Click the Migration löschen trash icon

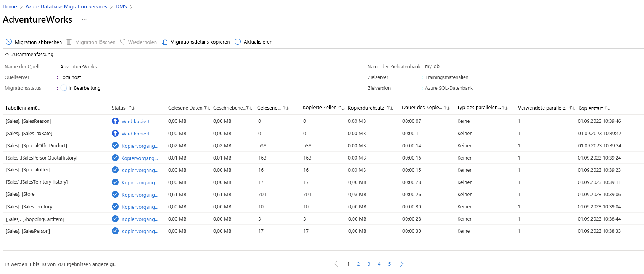point(69,42)
